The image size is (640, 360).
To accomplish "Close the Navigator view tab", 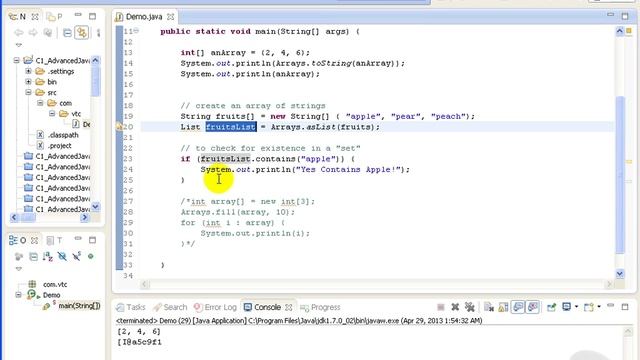I will (35, 17).
